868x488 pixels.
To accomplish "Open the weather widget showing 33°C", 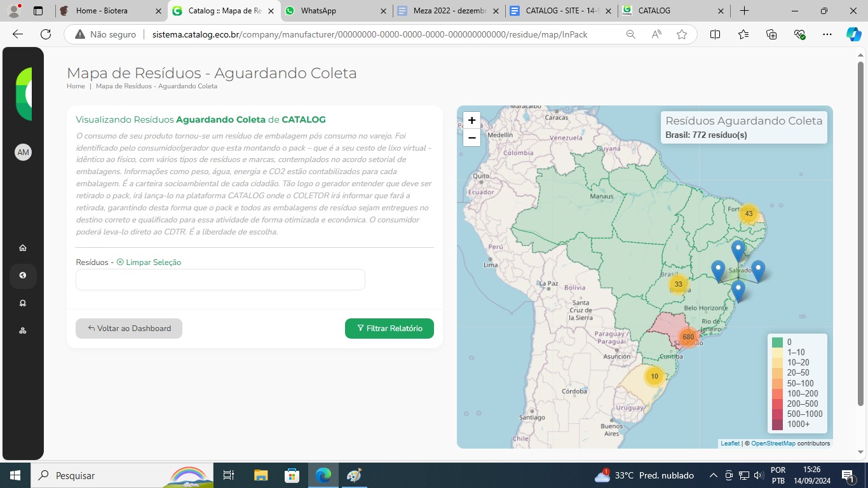I will 644,475.
